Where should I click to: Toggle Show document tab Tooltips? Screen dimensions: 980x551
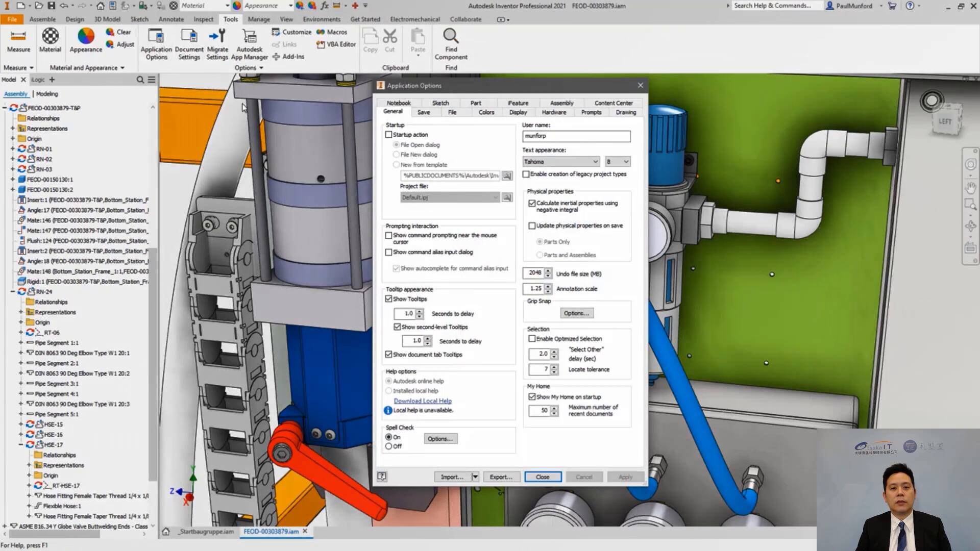click(x=388, y=355)
